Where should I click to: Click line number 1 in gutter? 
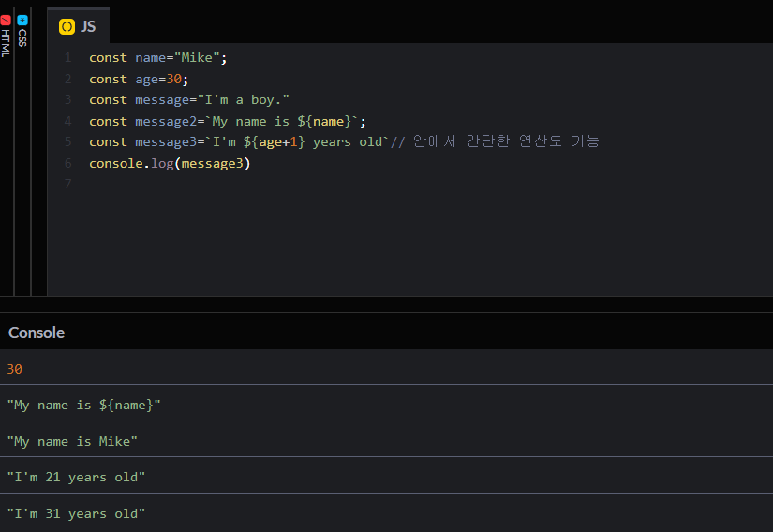(x=68, y=58)
